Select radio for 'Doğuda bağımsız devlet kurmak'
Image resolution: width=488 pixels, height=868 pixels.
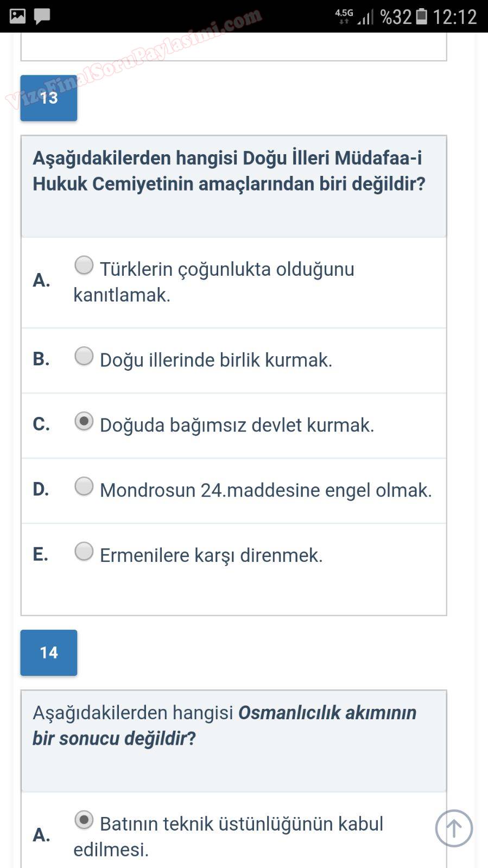pyautogui.click(x=84, y=421)
